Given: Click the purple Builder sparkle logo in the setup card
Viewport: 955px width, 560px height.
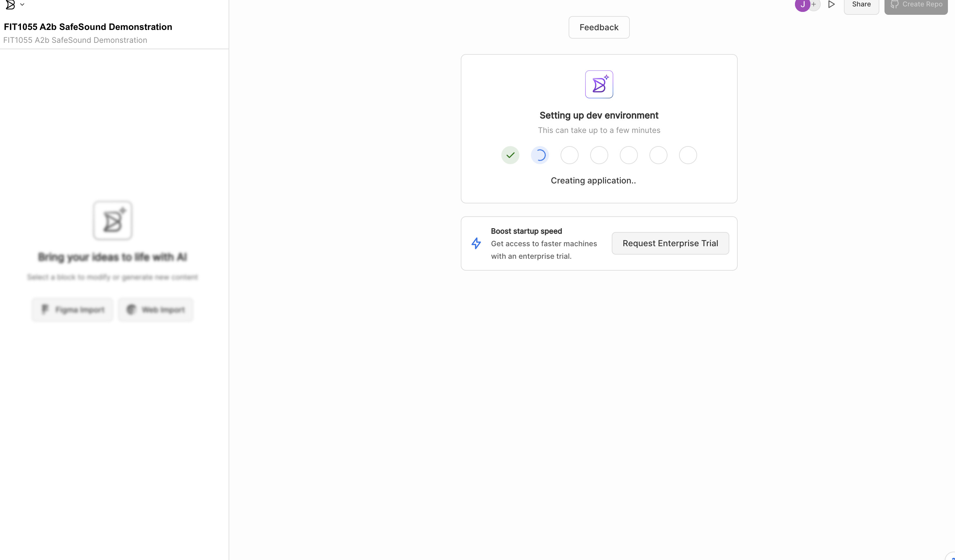Looking at the screenshot, I should [x=599, y=84].
